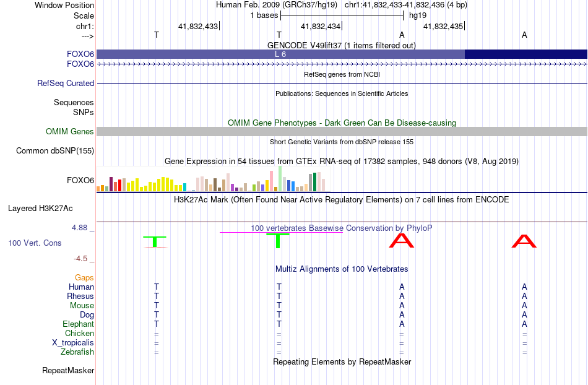Open the GENCODE V49lift37 track title
This screenshot has width=588, height=385.
[x=341, y=45]
